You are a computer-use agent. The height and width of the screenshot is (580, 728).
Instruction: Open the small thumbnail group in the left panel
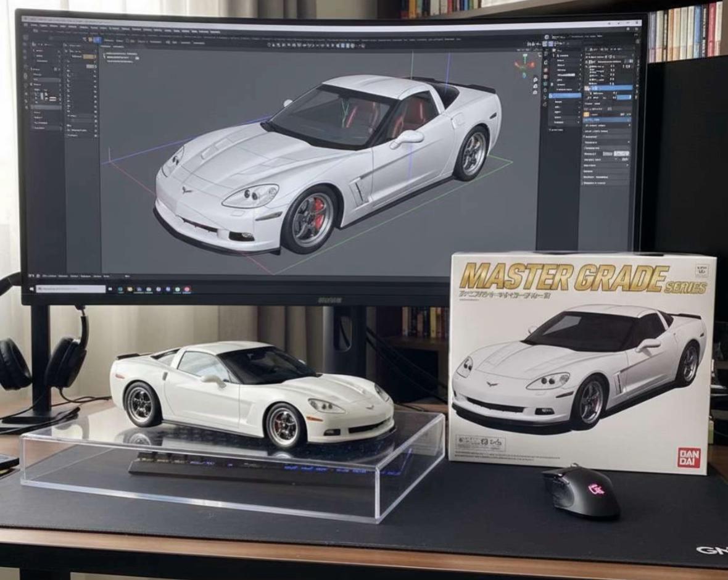pos(46,97)
